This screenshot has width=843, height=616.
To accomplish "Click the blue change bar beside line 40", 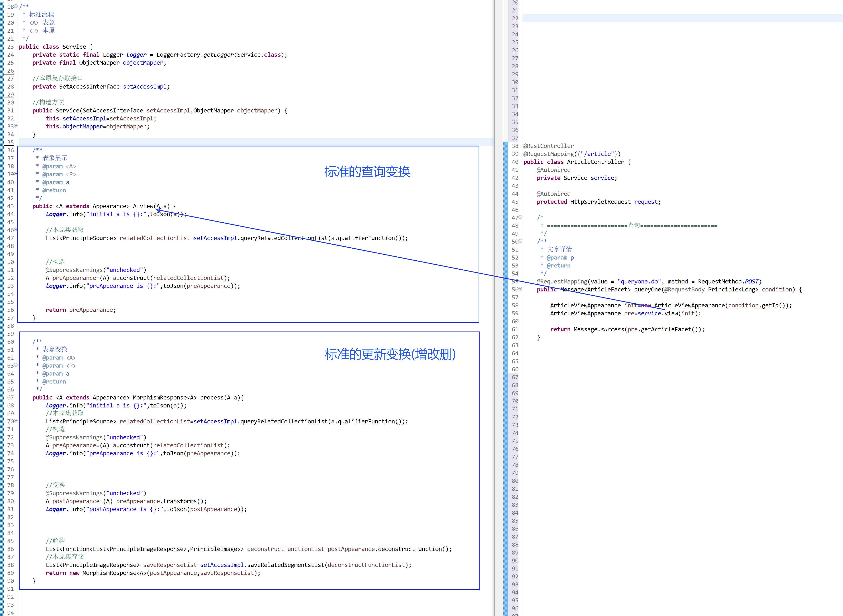I will tap(506, 162).
